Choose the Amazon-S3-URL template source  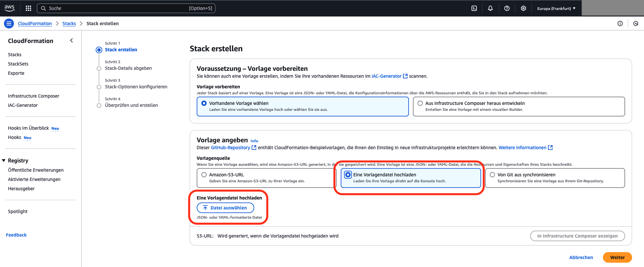(x=267, y=178)
